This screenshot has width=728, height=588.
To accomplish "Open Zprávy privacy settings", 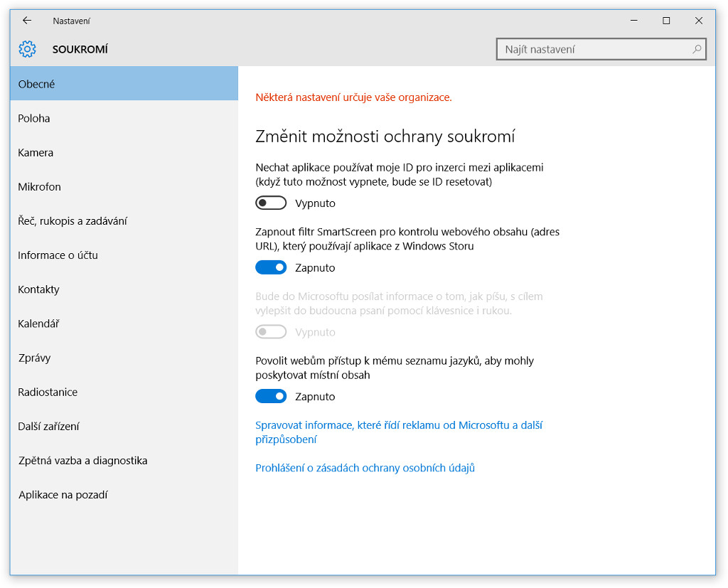I will click(x=35, y=358).
